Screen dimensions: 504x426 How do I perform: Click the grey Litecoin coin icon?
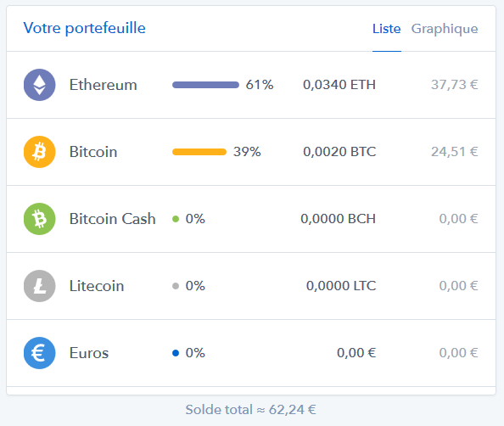(40, 286)
